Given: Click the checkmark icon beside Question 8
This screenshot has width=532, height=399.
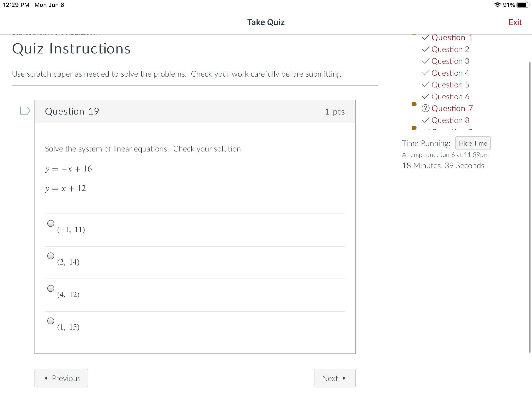Looking at the screenshot, I should tap(425, 120).
